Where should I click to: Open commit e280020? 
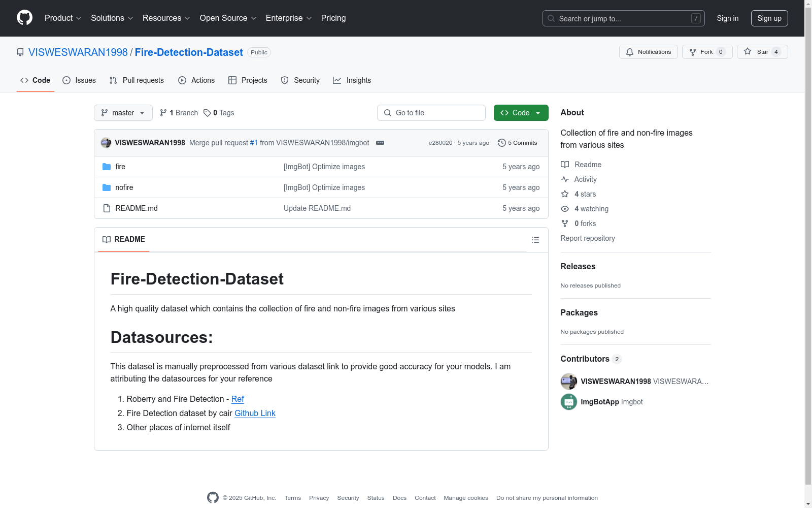[x=441, y=143]
